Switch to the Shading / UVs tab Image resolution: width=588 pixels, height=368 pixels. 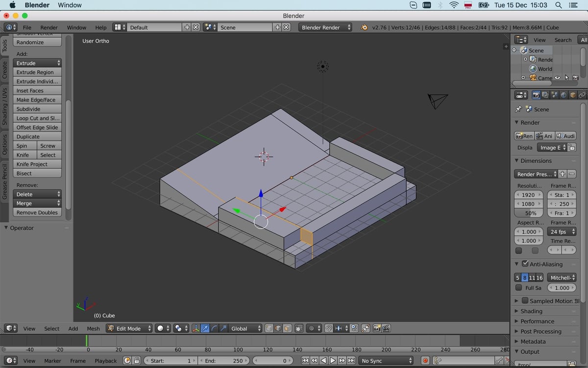pyautogui.click(x=5, y=105)
